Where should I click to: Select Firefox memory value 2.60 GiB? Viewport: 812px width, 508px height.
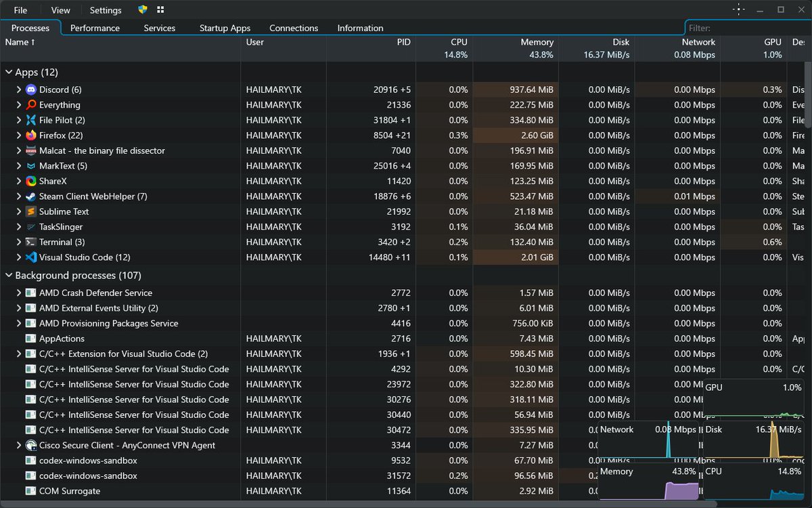pyautogui.click(x=536, y=135)
